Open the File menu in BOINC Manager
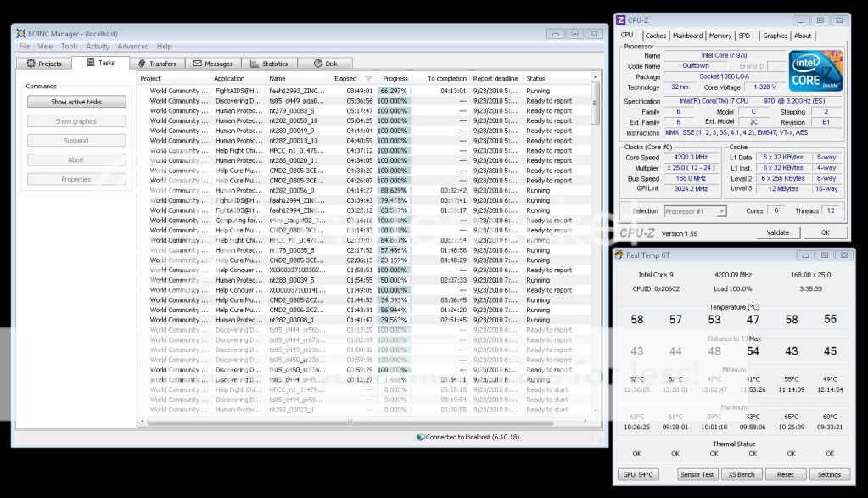The width and height of the screenshot is (868, 498). point(25,47)
